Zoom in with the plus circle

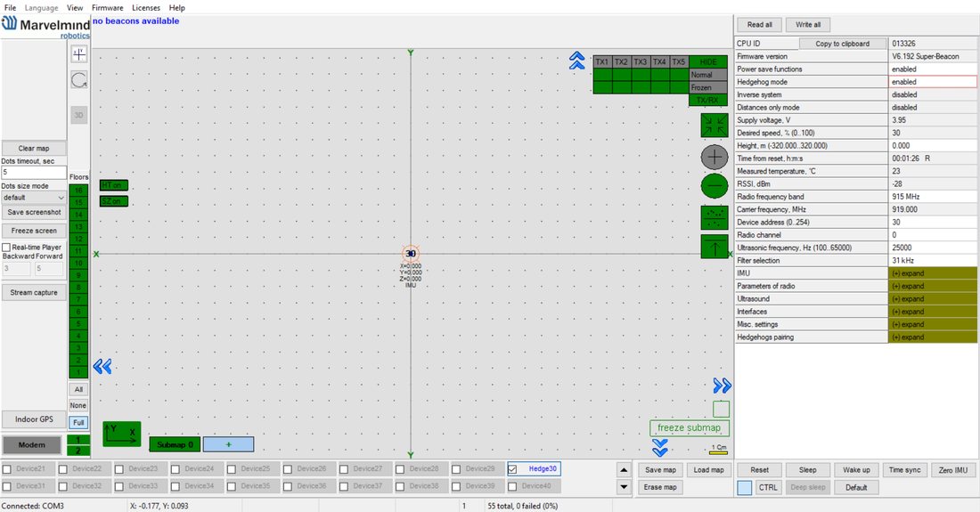point(715,157)
